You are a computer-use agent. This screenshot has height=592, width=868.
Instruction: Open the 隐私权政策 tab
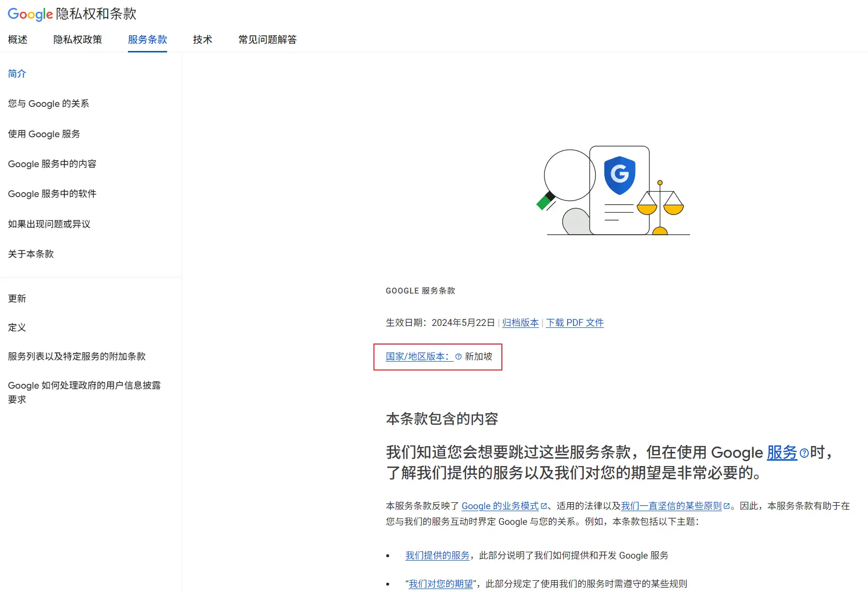point(77,40)
